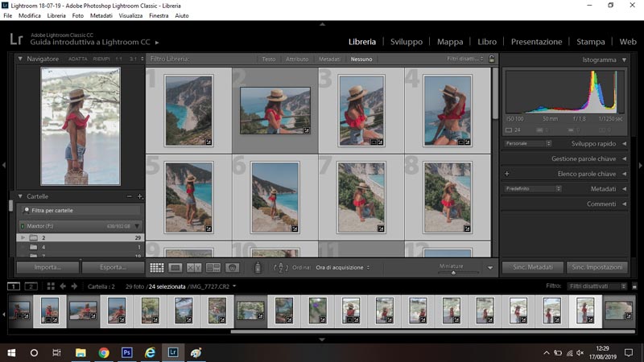
Task: Toggle filter switch at filmstrip right end
Action: (634, 286)
